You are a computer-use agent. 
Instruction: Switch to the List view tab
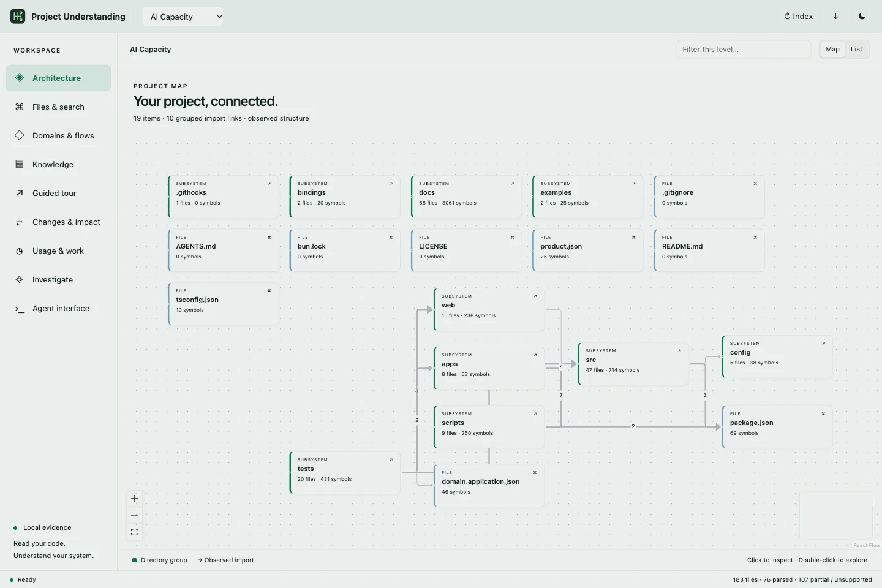(x=856, y=50)
